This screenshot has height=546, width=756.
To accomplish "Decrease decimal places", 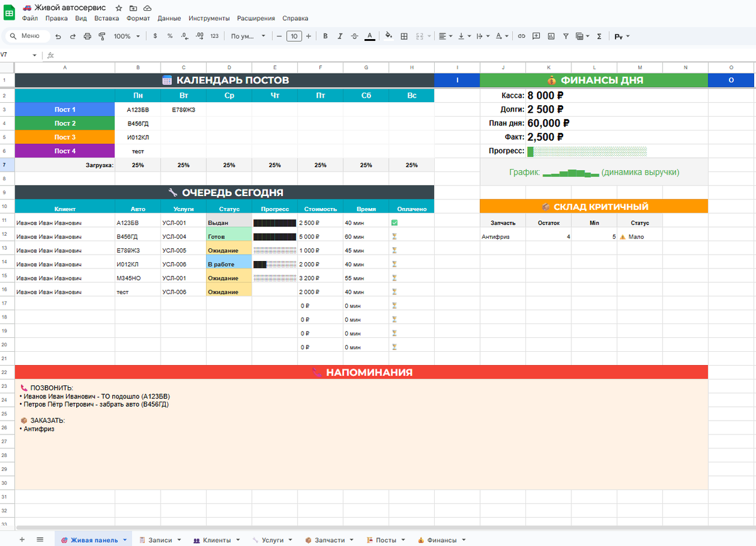I will click(x=185, y=37).
